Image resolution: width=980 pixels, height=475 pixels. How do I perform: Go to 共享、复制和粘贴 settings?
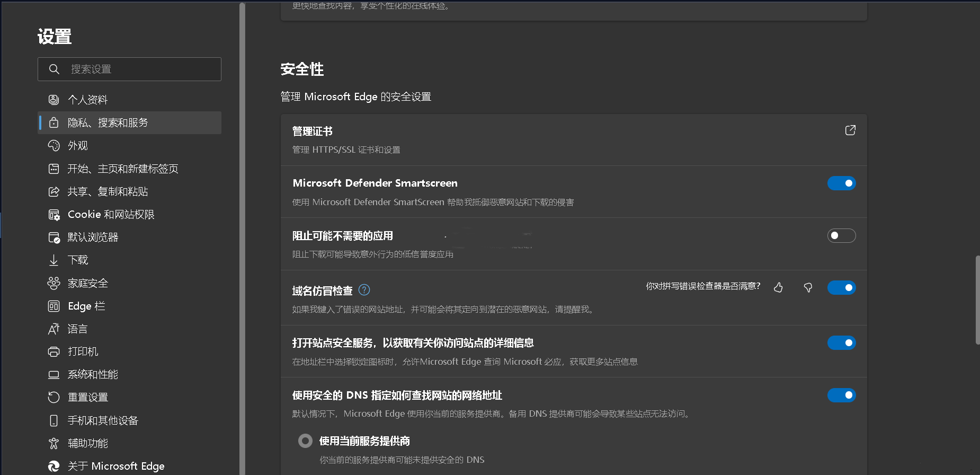click(x=129, y=191)
